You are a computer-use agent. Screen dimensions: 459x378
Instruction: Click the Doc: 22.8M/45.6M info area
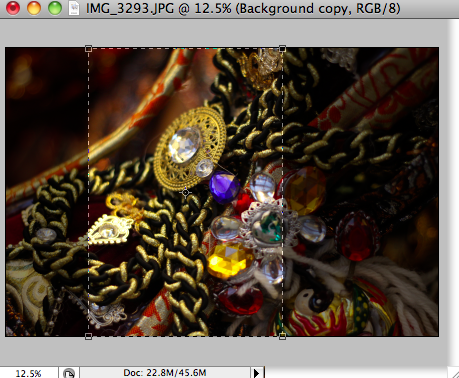pos(165,373)
